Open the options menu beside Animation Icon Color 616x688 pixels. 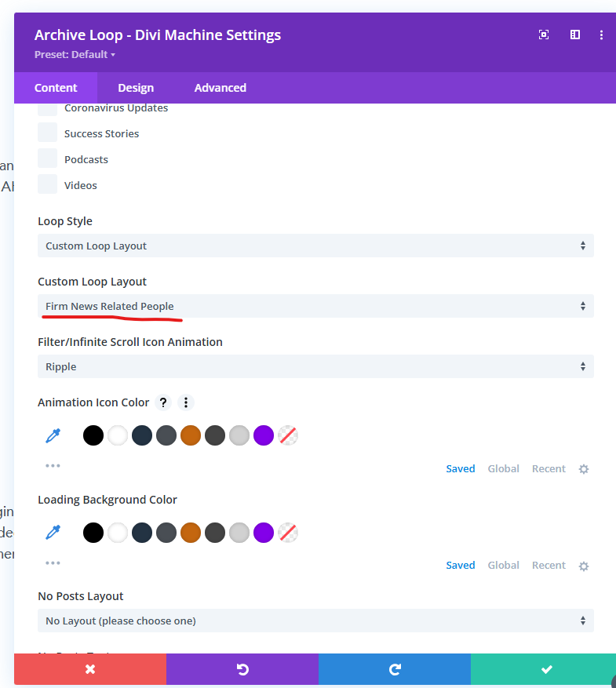pyautogui.click(x=186, y=402)
